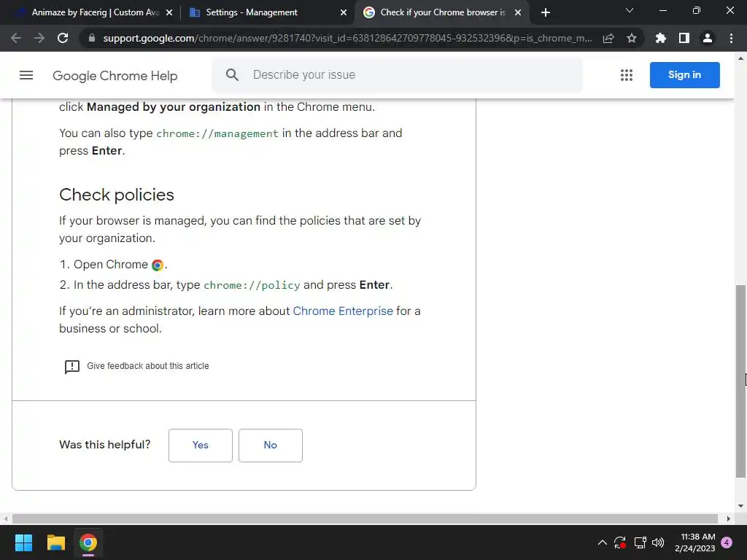The height and width of the screenshot is (560, 747).
Task: View site information via lock icon
Action: [x=92, y=38]
